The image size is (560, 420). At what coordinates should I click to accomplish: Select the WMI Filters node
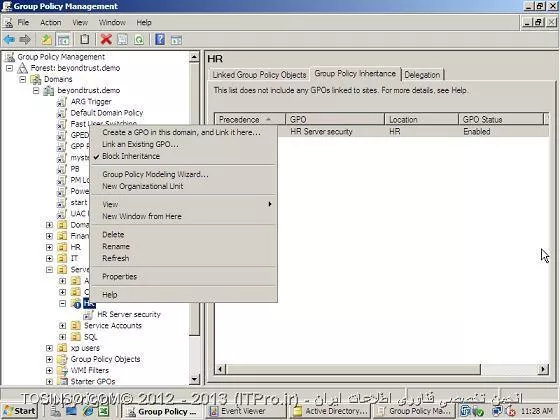[x=90, y=370]
